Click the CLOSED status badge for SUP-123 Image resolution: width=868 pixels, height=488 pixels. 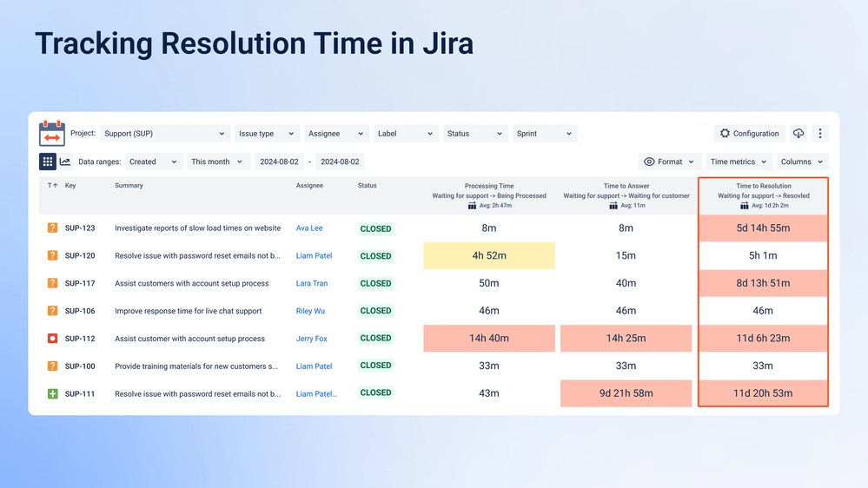point(376,228)
